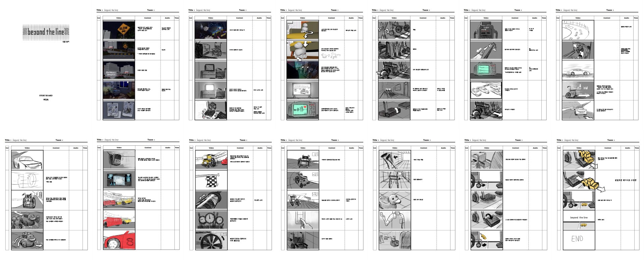Select the END sketch frame
The height and width of the screenshot is (260, 644).
pyautogui.click(x=578, y=240)
